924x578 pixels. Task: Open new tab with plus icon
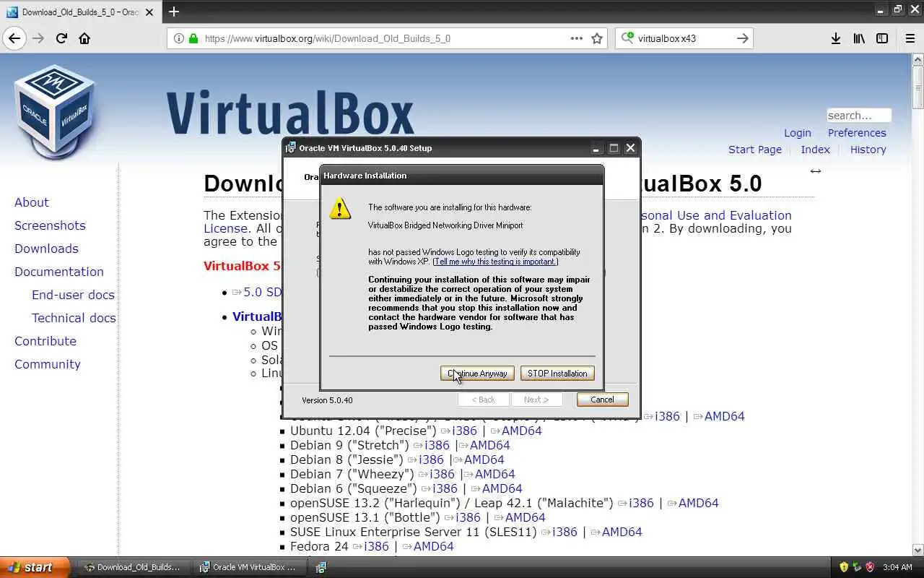(174, 12)
